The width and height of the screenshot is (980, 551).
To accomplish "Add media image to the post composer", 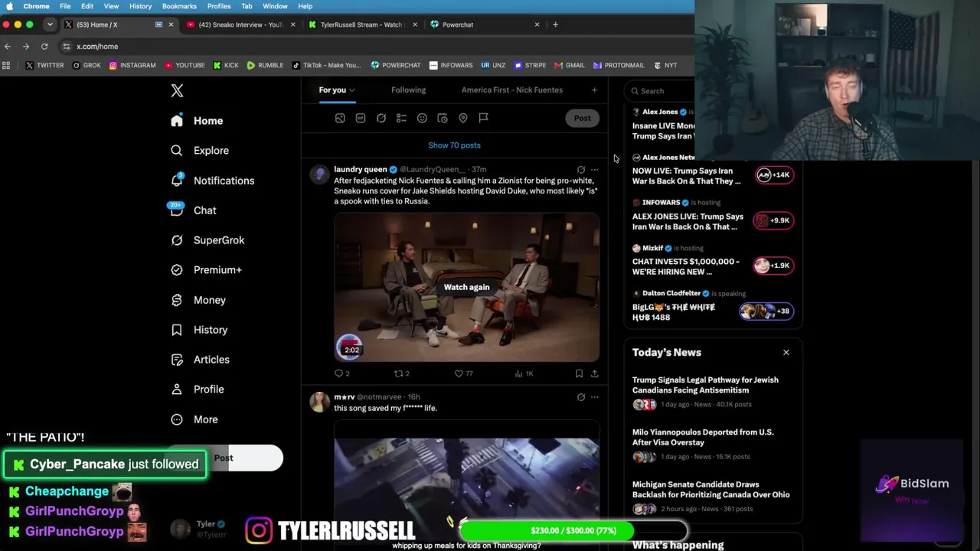I will coord(340,118).
